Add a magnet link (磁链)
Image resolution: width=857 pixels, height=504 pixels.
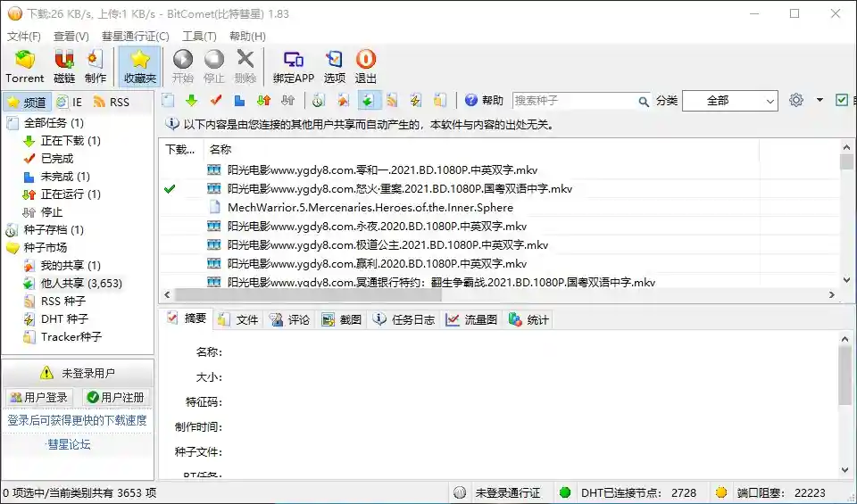pyautogui.click(x=64, y=67)
